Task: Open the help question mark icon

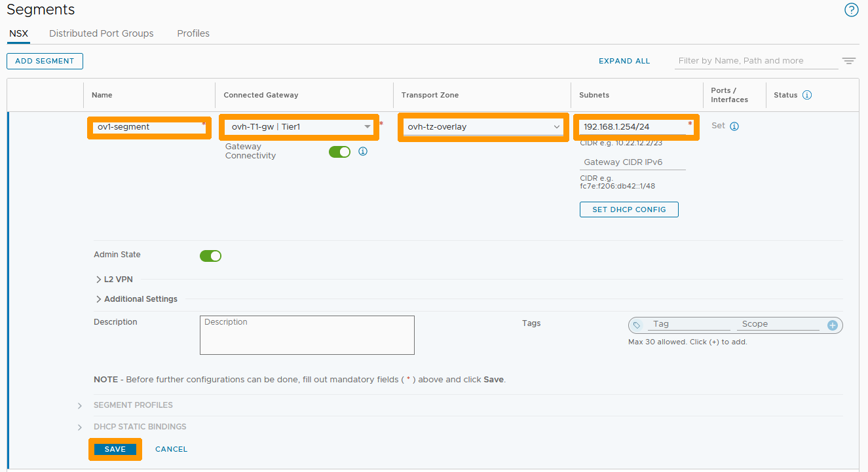Action: pos(851,10)
